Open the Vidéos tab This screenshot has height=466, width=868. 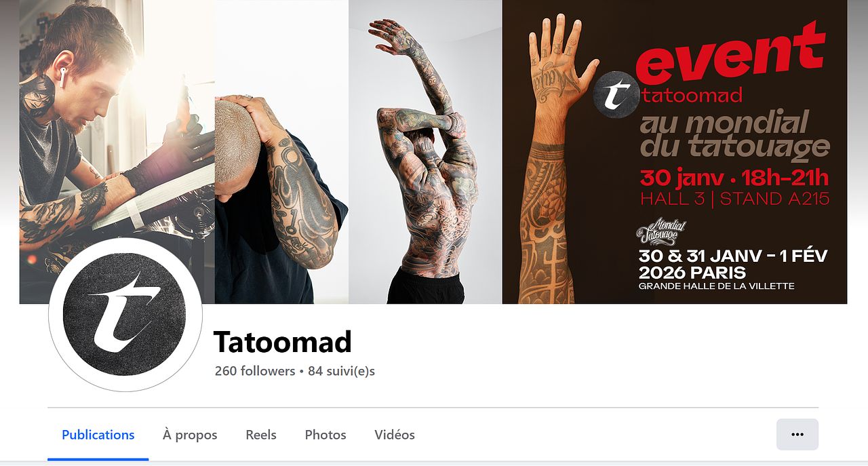tap(395, 435)
